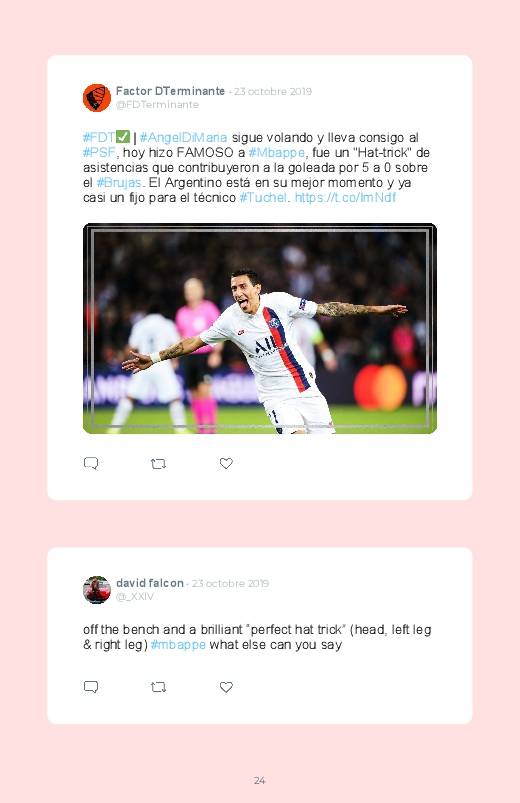Screen dimensions: 520x803
Task: Follow the https://t.co/lmNdf link
Action: tap(345, 197)
